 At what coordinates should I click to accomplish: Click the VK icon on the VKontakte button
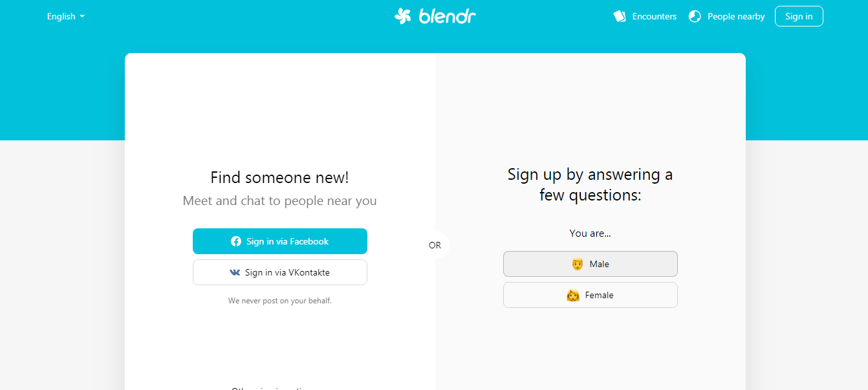coord(235,272)
